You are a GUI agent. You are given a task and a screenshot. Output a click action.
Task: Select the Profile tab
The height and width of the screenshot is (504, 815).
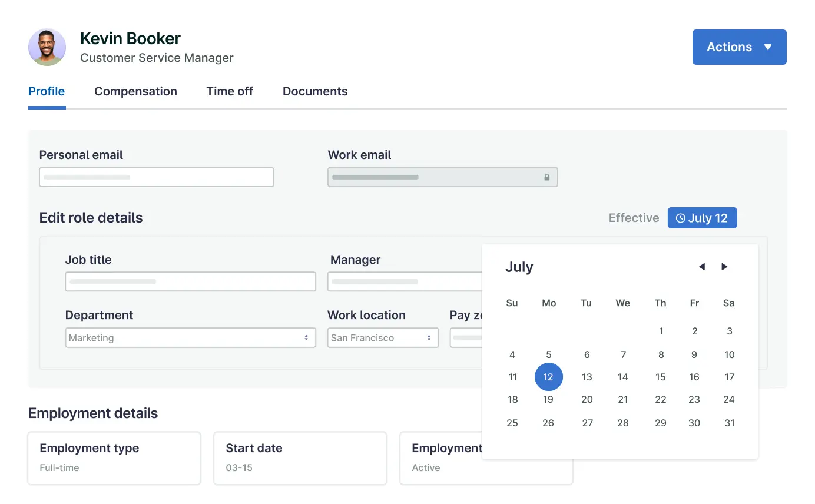[47, 91]
